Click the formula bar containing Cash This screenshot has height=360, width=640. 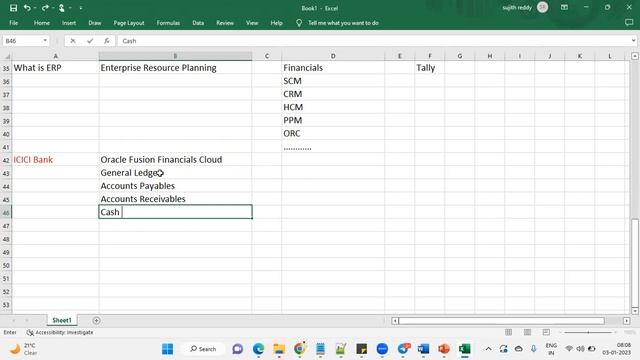point(373,41)
